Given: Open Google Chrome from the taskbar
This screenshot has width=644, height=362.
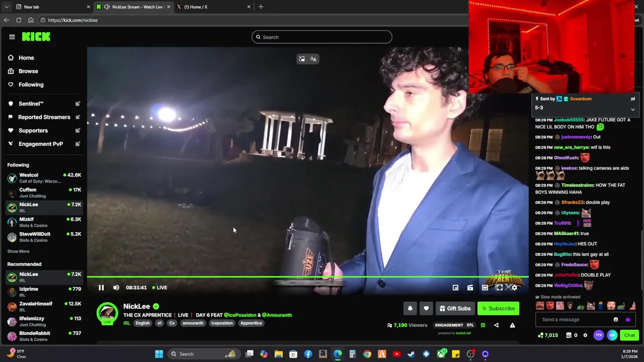Looking at the screenshot, I should pyautogui.click(x=367, y=354).
